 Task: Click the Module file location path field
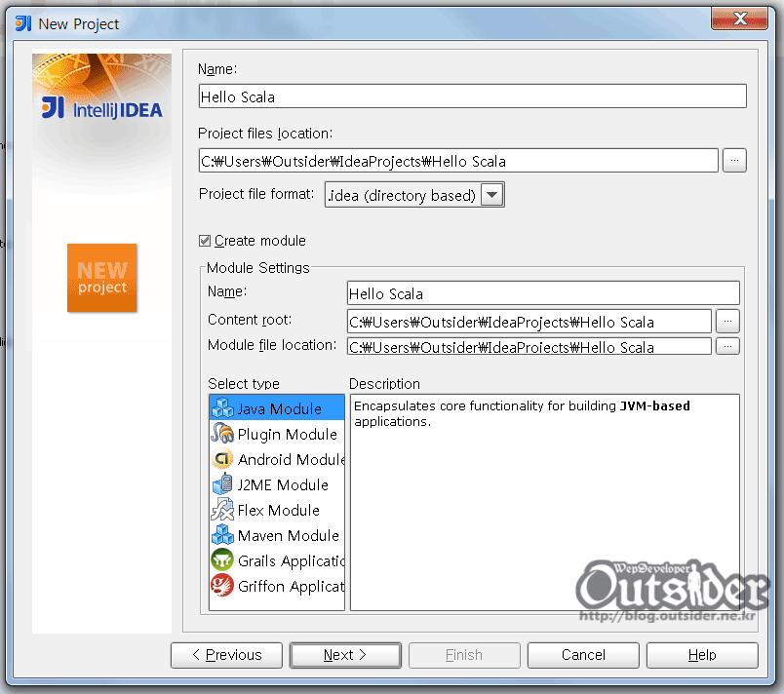click(x=529, y=346)
